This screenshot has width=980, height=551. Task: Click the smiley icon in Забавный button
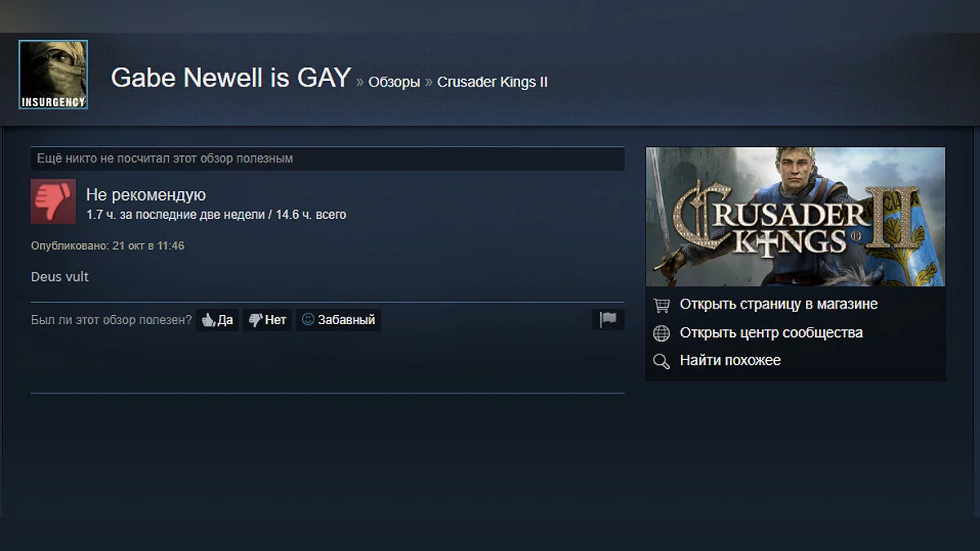click(x=308, y=320)
